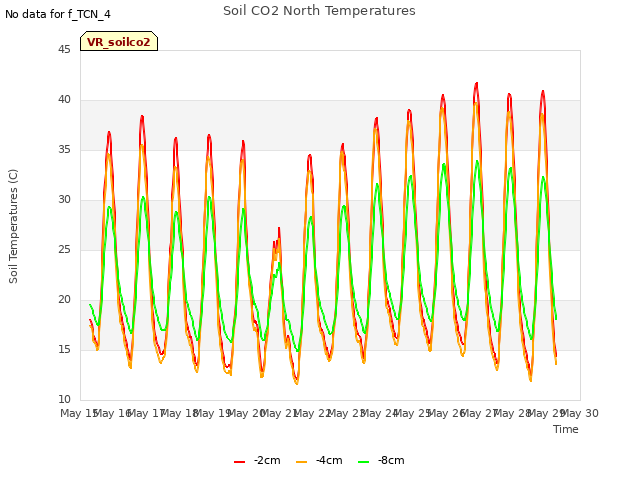The image size is (640, 480).
Task: Click the green -8cm legend swatch
Action: (x=363, y=462)
